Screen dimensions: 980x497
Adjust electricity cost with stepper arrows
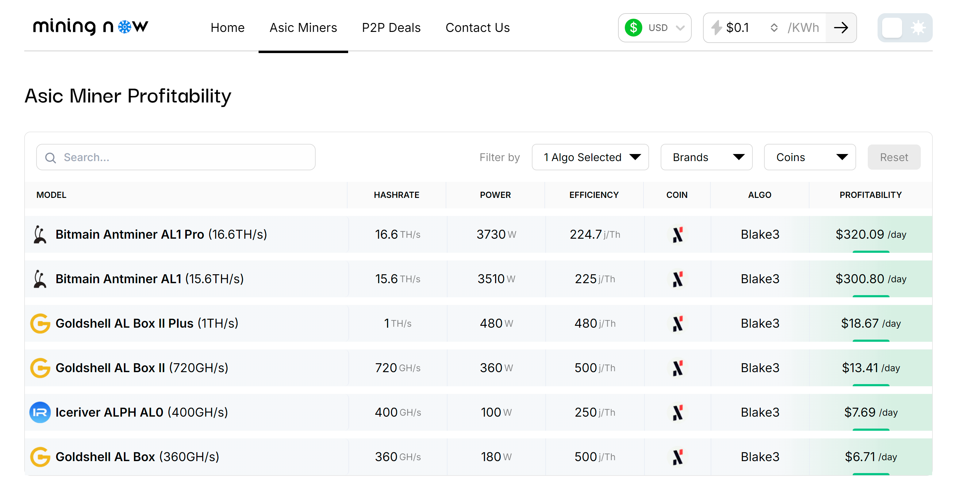click(x=774, y=28)
